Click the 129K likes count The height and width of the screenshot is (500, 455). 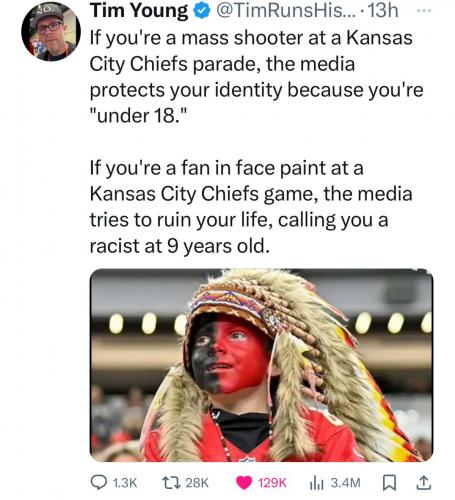(272, 483)
